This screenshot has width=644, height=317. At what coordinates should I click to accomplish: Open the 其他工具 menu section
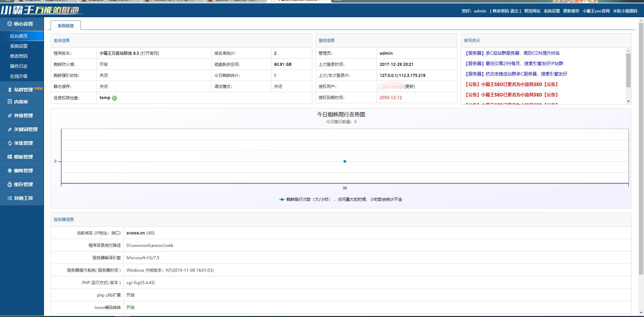point(22,198)
